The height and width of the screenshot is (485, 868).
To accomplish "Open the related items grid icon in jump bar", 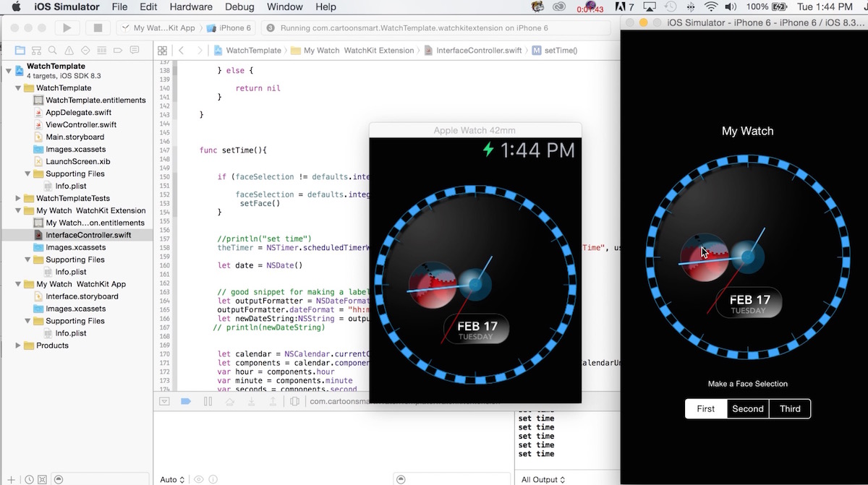I will tap(162, 51).
